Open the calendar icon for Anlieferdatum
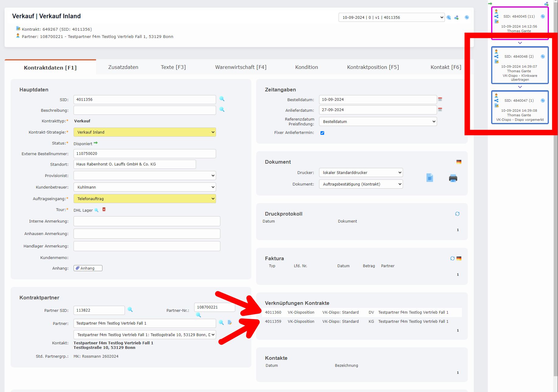558x392 pixels. pyautogui.click(x=440, y=110)
